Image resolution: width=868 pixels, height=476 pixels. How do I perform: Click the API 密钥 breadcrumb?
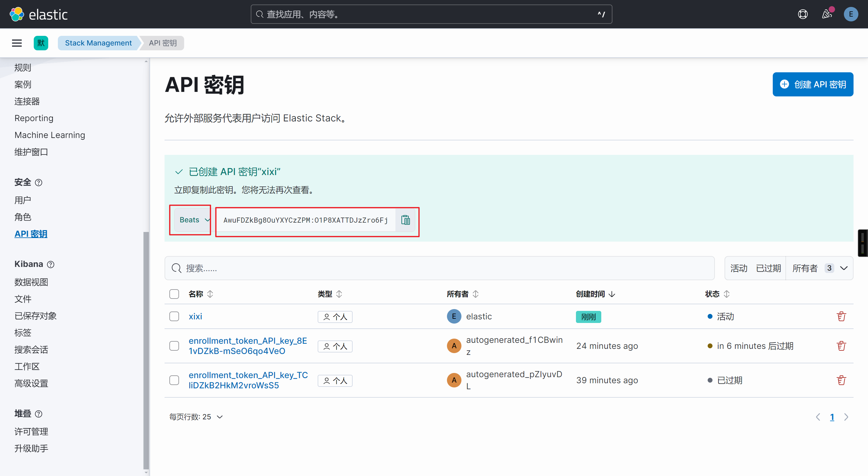(163, 43)
